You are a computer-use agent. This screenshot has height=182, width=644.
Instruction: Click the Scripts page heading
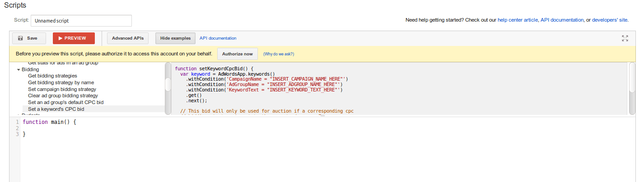point(15,5)
